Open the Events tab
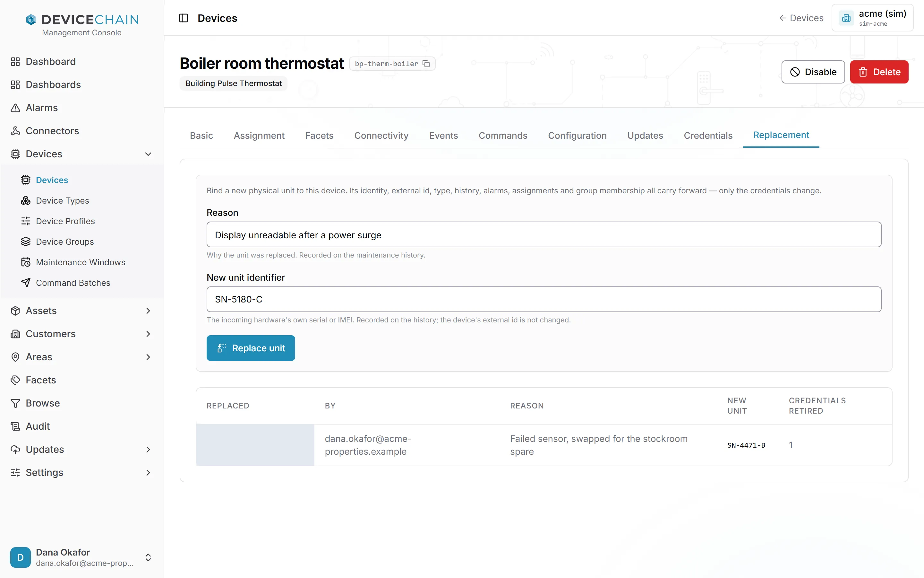 pyautogui.click(x=443, y=135)
